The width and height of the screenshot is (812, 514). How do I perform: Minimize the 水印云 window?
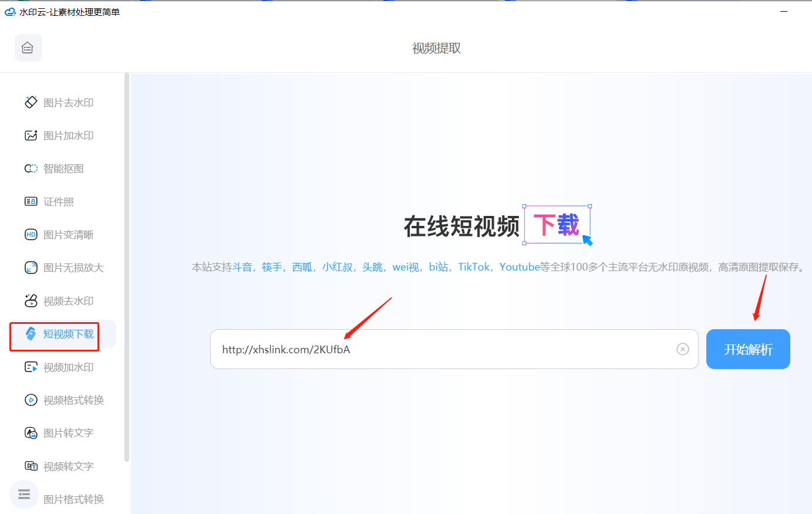[783, 12]
